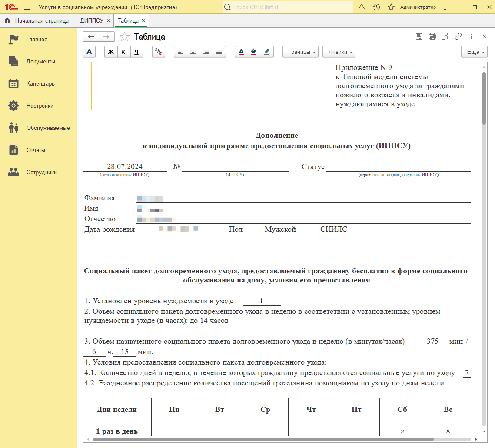Print the document with the printer icon
Viewport: 495px width, 448px height.
click(x=432, y=37)
